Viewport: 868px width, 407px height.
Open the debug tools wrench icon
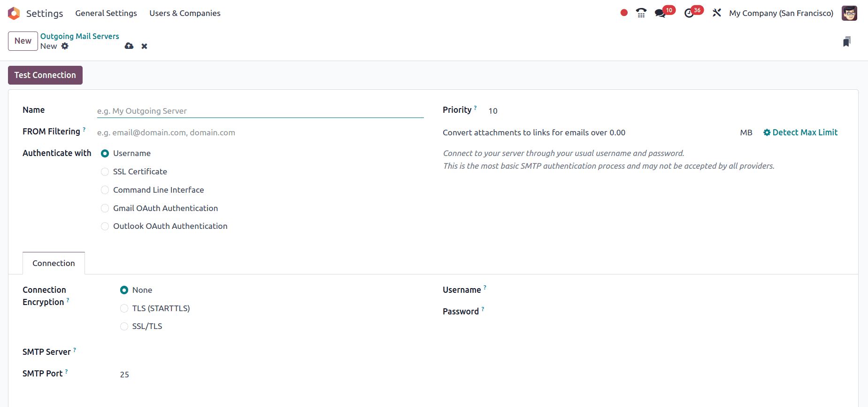click(717, 13)
